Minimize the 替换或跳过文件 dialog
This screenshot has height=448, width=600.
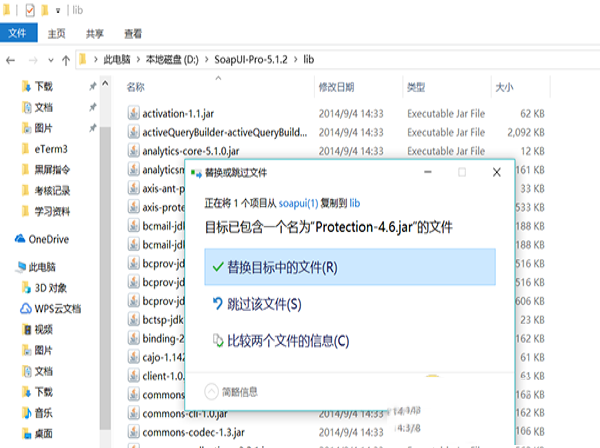[x=428, y=173]
